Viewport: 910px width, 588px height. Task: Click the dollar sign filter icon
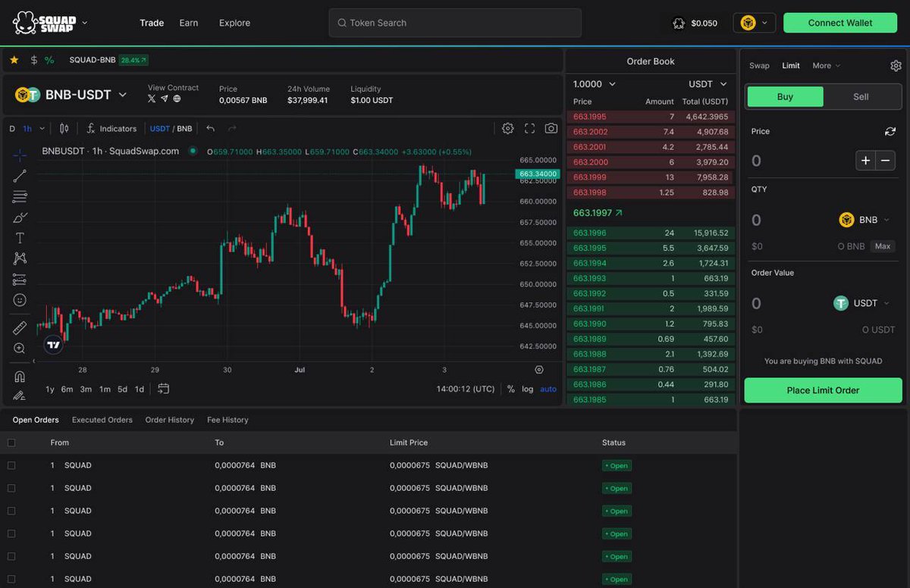(33, 60)
